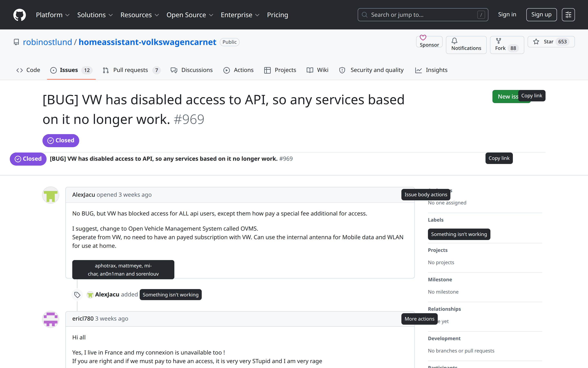Open robinostlund user profile link

(x=47, y=42)
